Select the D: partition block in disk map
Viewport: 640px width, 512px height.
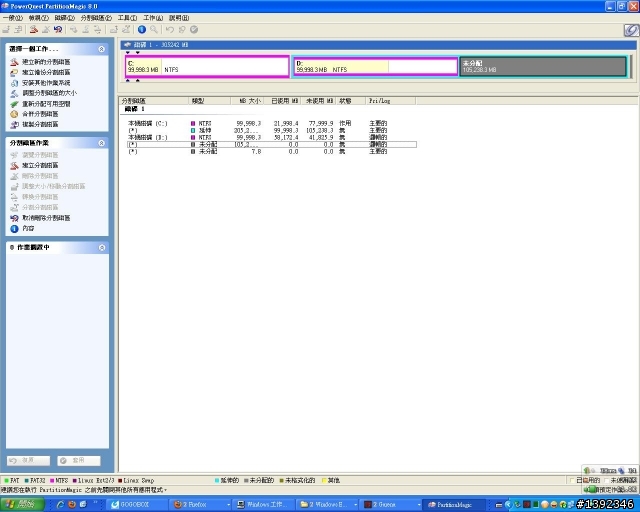(x=376, y=67)
